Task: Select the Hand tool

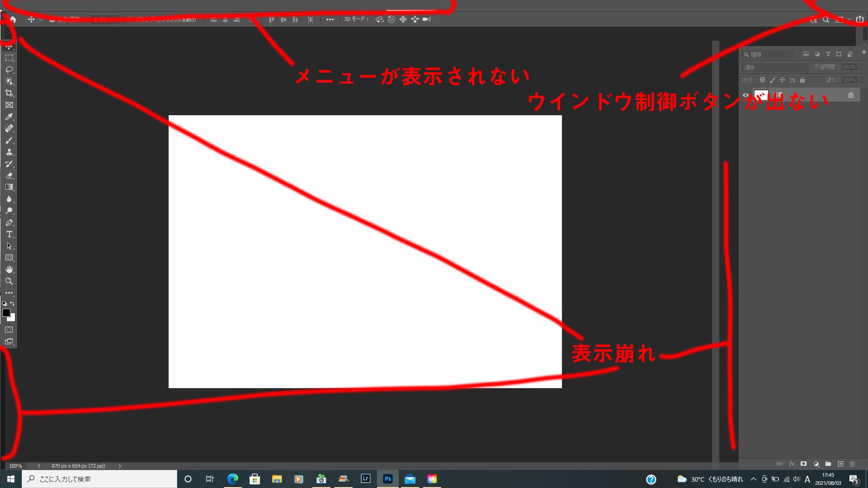Action: (x=9, y=269)
